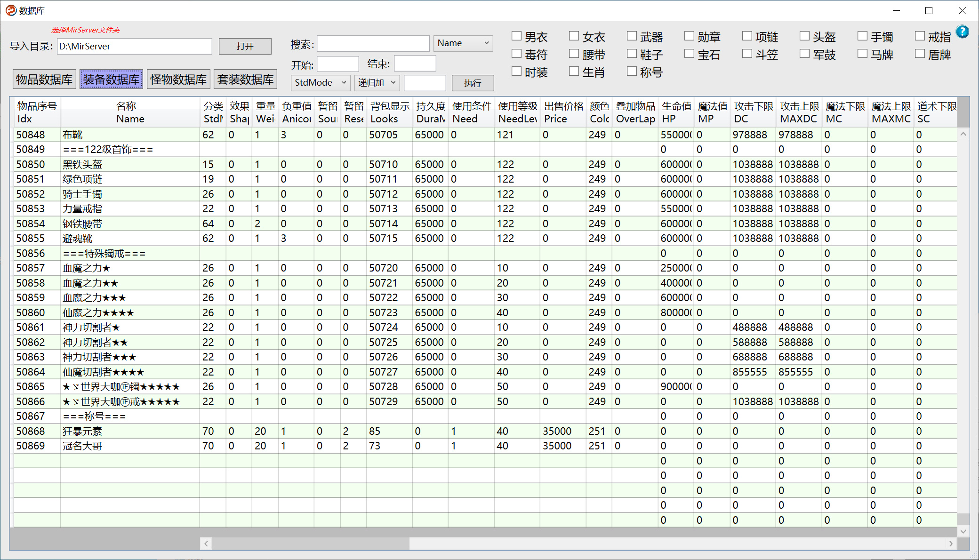This screenshot has width=979, height=560.
Task: Click horizontal scrollbar right arrow
Action: pos(951,544)
